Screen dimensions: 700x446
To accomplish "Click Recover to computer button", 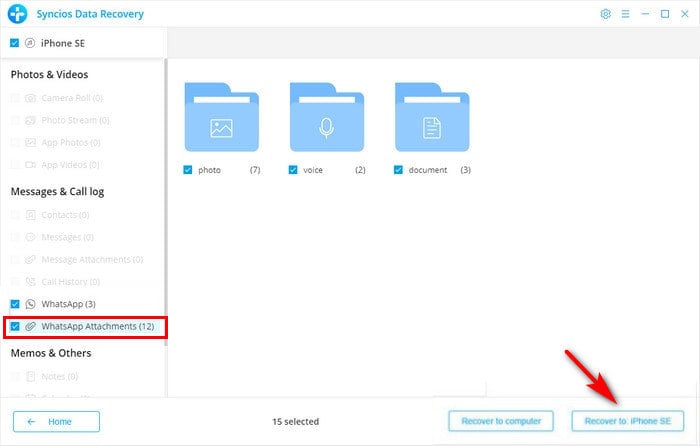I will [x=501, y=421].
